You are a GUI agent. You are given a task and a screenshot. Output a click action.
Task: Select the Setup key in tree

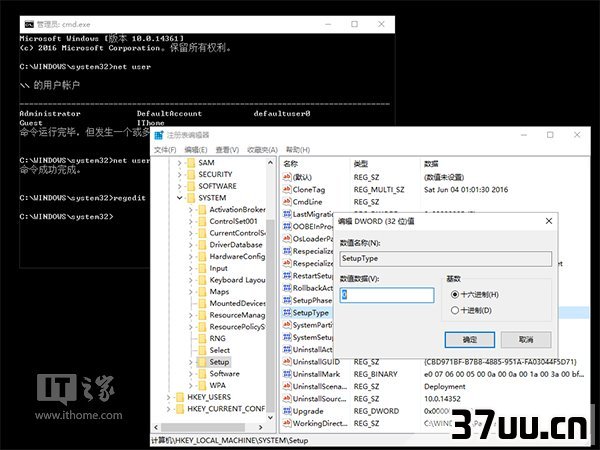coord(219,362)
